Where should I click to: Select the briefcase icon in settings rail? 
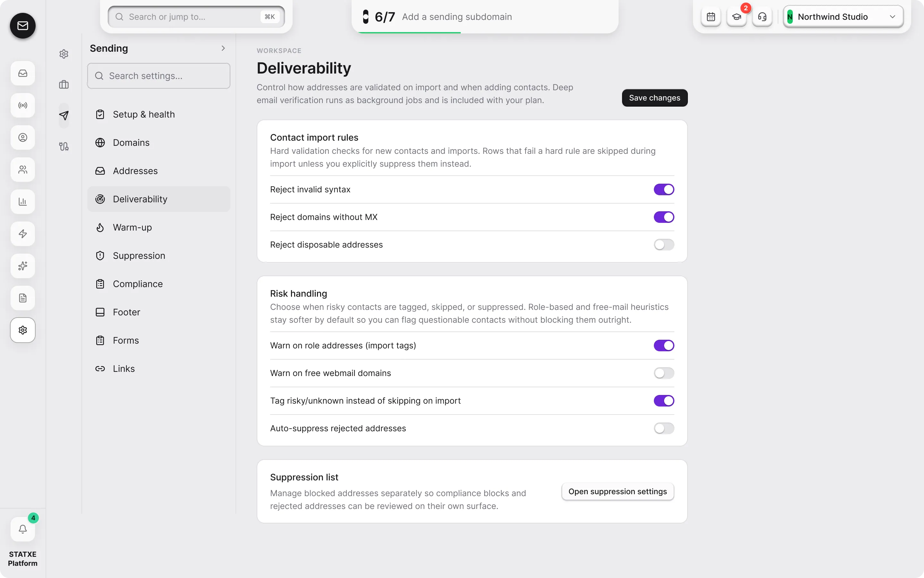pyautogui.click(x=64, y=84)
